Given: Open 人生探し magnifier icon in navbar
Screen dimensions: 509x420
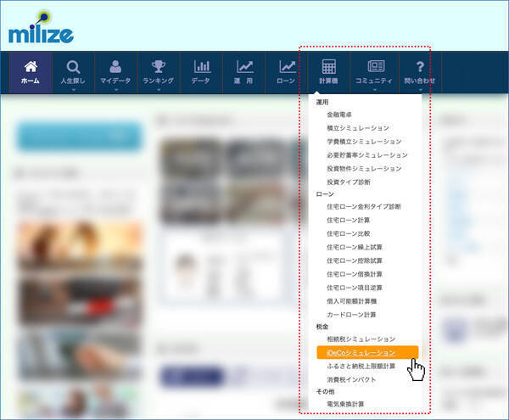Looking at the screenshot, I should click(x=73, y=67).
